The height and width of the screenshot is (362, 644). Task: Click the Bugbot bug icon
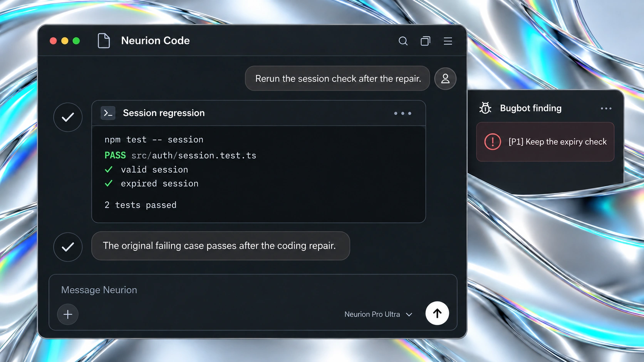point(485,108)
